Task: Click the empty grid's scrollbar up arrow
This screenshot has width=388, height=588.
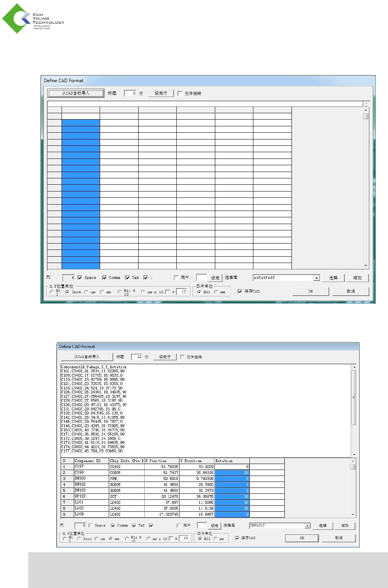Action: 366,110
